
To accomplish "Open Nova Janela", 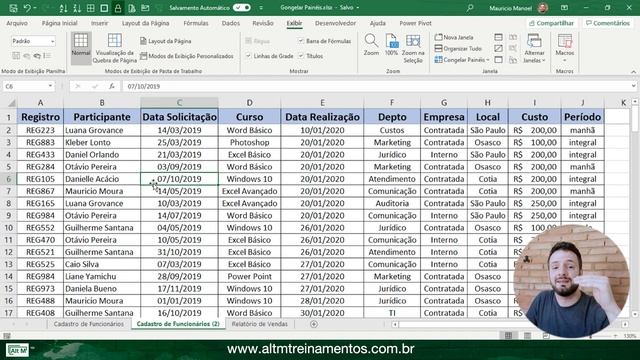I will pyautogui.click(x=454, y=37).
